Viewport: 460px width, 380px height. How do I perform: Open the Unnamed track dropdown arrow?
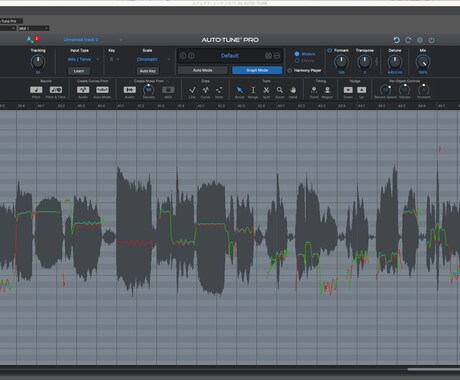coord(121,40)
